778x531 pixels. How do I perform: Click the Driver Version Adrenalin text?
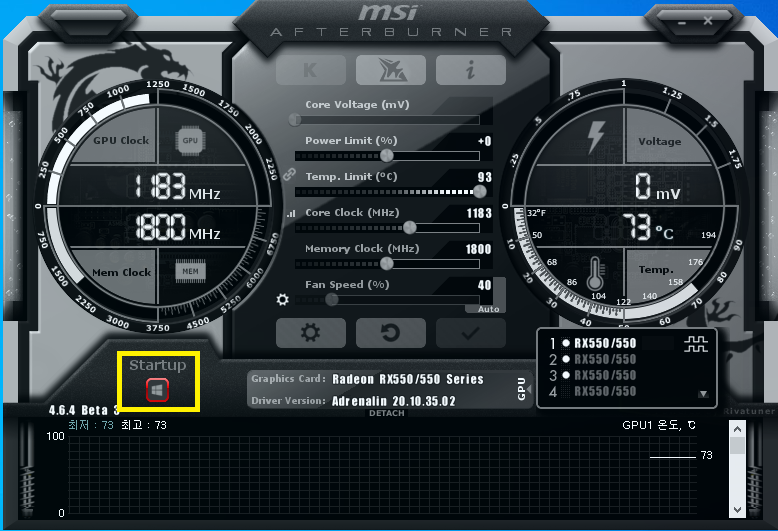click(x=393, y=401)
